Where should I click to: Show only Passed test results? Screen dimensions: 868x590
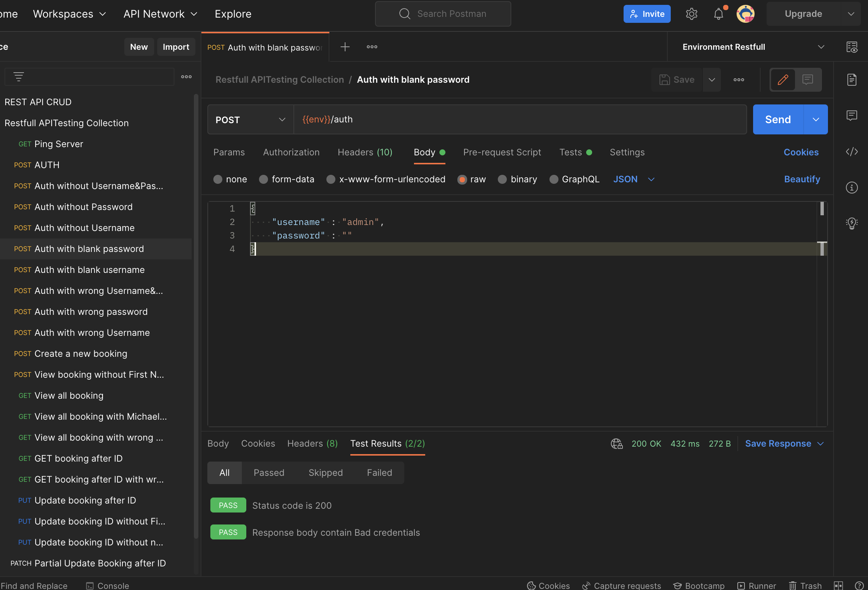269,472
